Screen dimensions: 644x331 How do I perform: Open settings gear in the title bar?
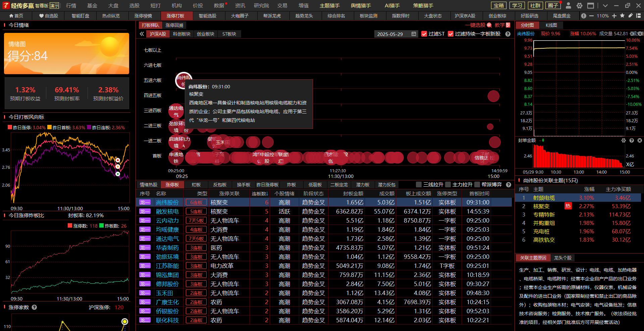tap(579, 5)
